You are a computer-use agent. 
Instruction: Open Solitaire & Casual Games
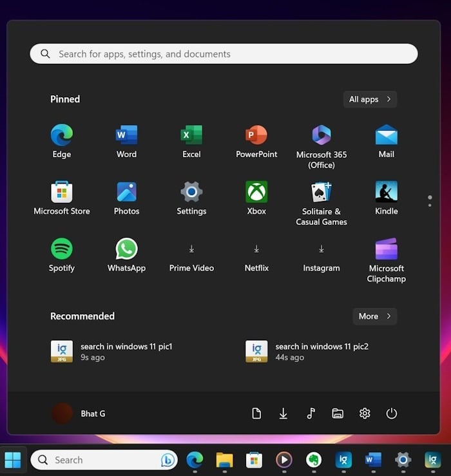321,204
